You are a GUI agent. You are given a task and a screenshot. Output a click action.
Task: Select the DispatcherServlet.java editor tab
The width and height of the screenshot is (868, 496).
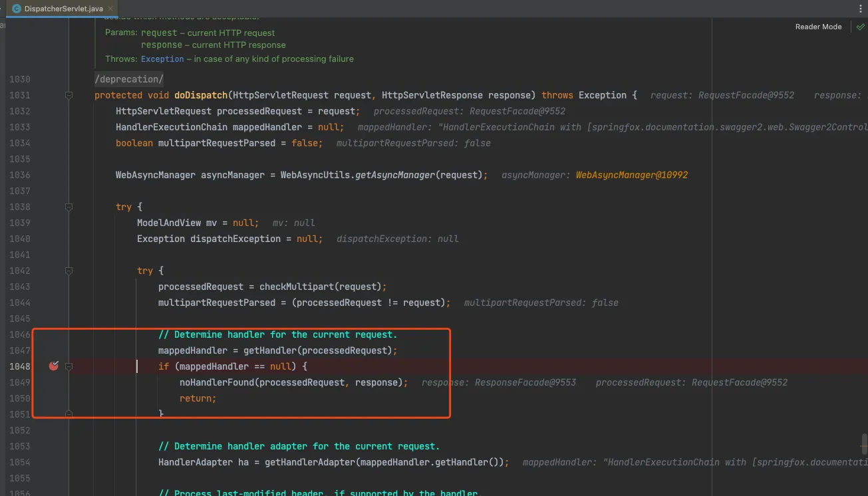(x=63, y=9)
